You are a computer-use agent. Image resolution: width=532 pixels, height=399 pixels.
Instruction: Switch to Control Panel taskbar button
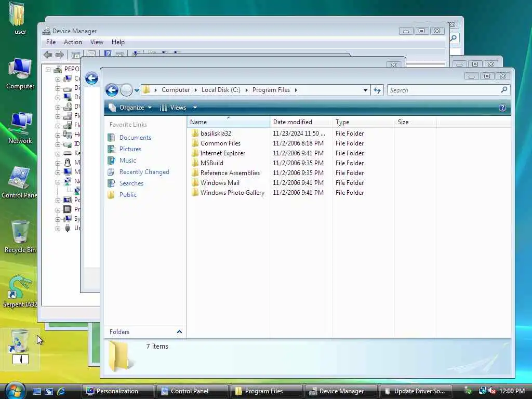pyautogui.click(x=192, y=391)
